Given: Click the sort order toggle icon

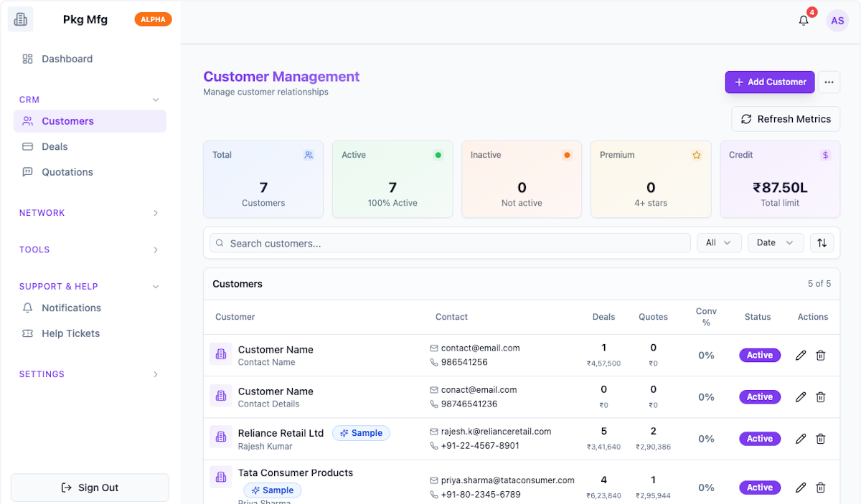Looking at the screenshot, I should [x=822, y=243].
